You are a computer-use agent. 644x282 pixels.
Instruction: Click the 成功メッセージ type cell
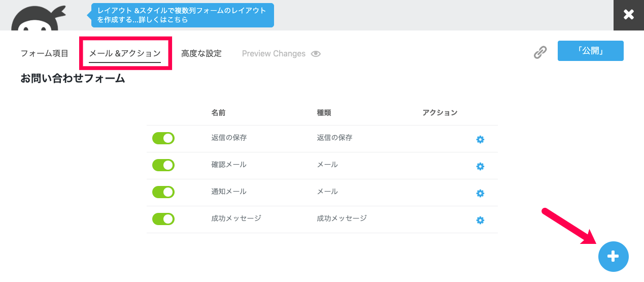[x=342, y=218]
